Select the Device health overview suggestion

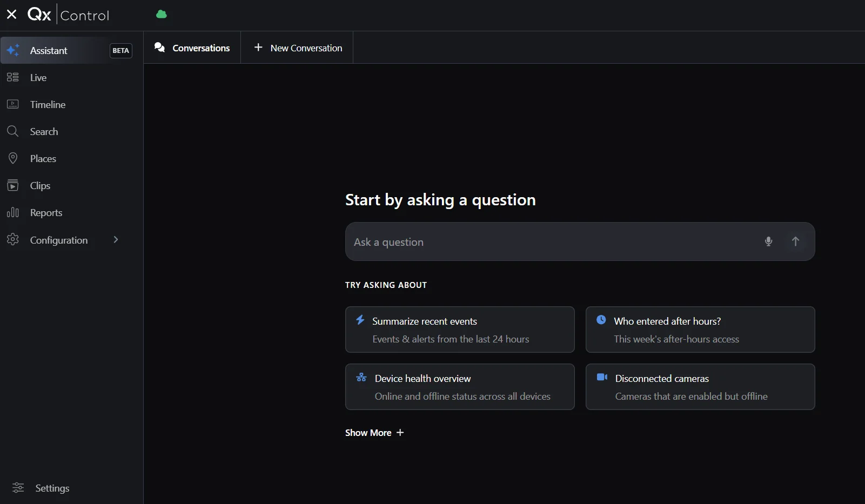coord(460,387)
